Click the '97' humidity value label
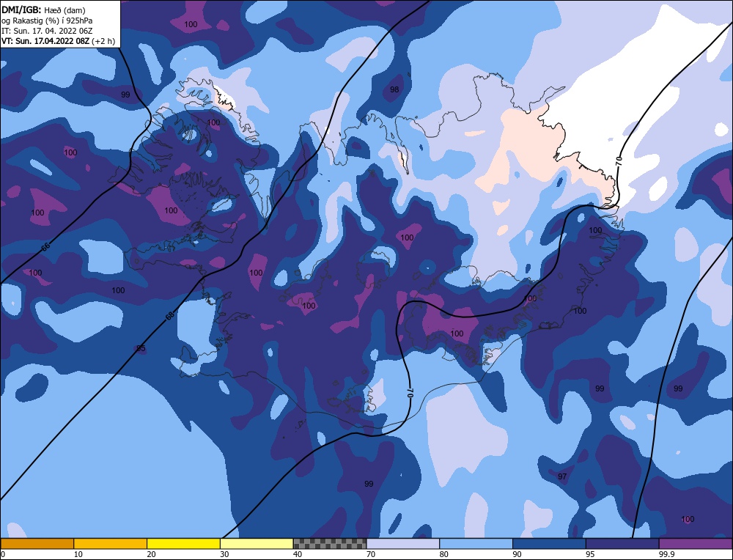 click(562, 476)
